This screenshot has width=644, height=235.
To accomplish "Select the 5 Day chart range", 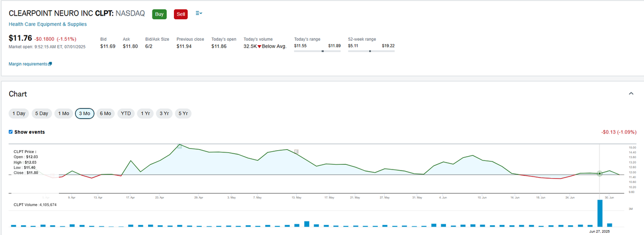I will pyautogui.click(x=41, y=113).
